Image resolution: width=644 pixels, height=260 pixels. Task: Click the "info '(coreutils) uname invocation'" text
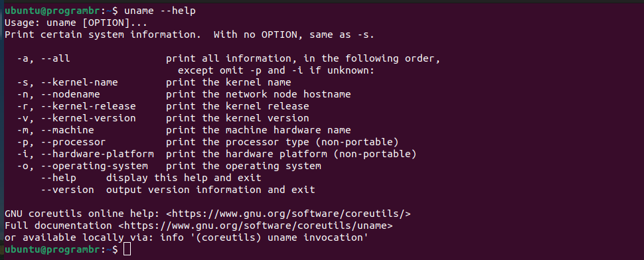(264, 237)
